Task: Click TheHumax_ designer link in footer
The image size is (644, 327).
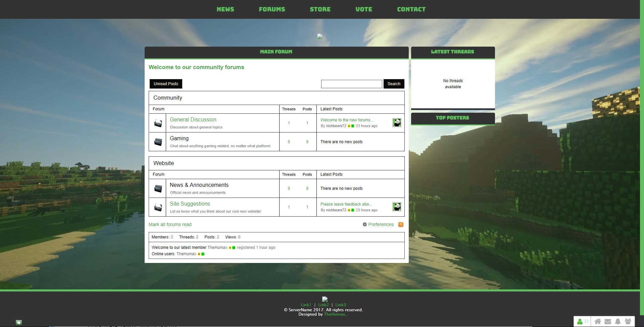Action: [335, 314]
